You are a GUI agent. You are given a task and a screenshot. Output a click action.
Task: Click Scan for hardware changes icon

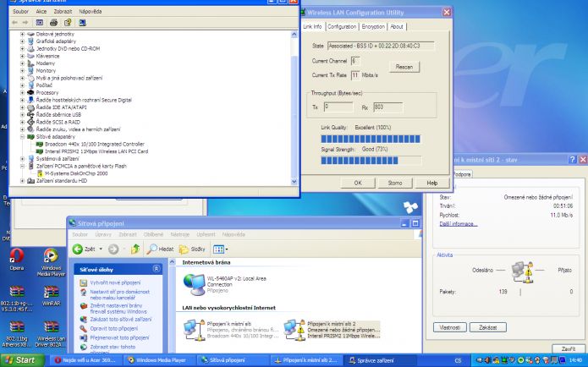(82, 23)
